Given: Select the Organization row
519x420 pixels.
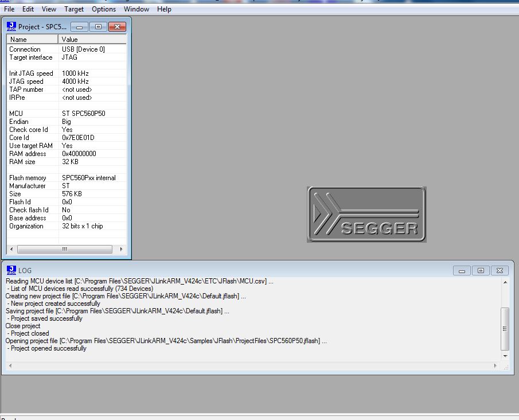Looking at the screenshot, I should (66, 226).
